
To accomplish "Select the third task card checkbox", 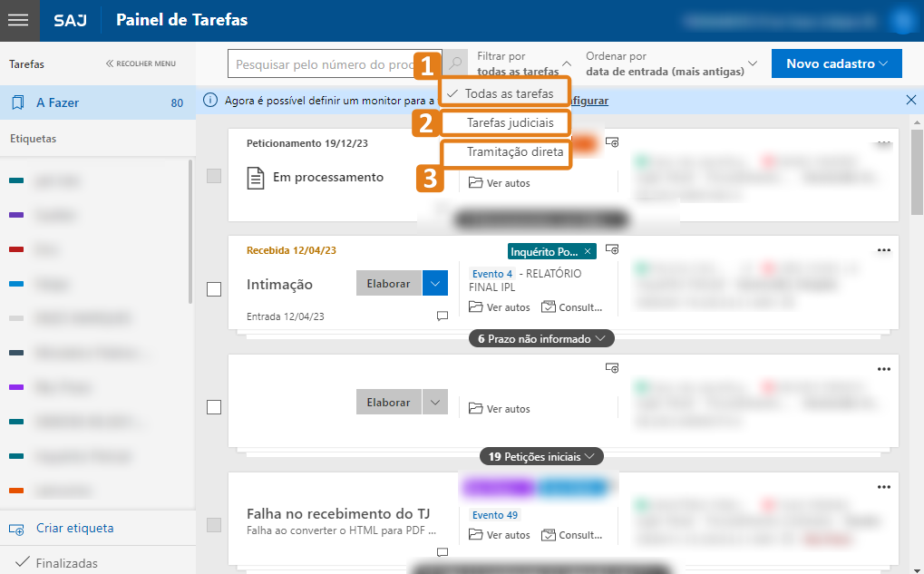I will [214, 407].
